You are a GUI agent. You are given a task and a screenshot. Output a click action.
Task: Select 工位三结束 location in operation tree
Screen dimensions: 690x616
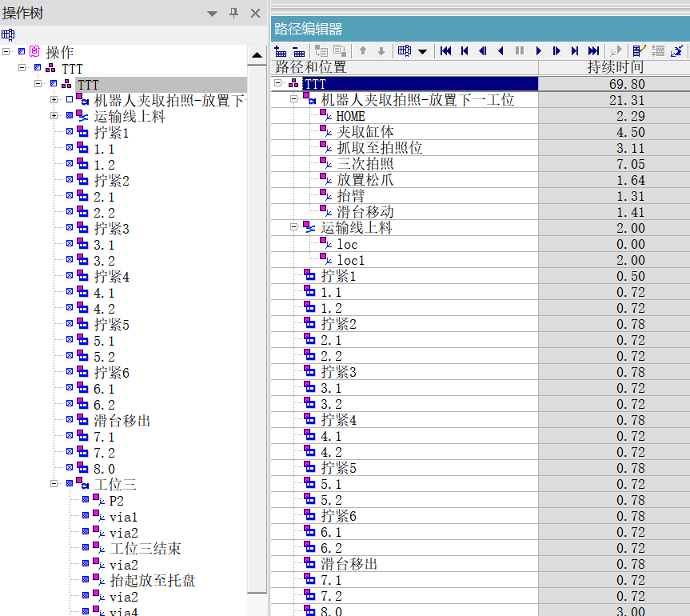146,549
